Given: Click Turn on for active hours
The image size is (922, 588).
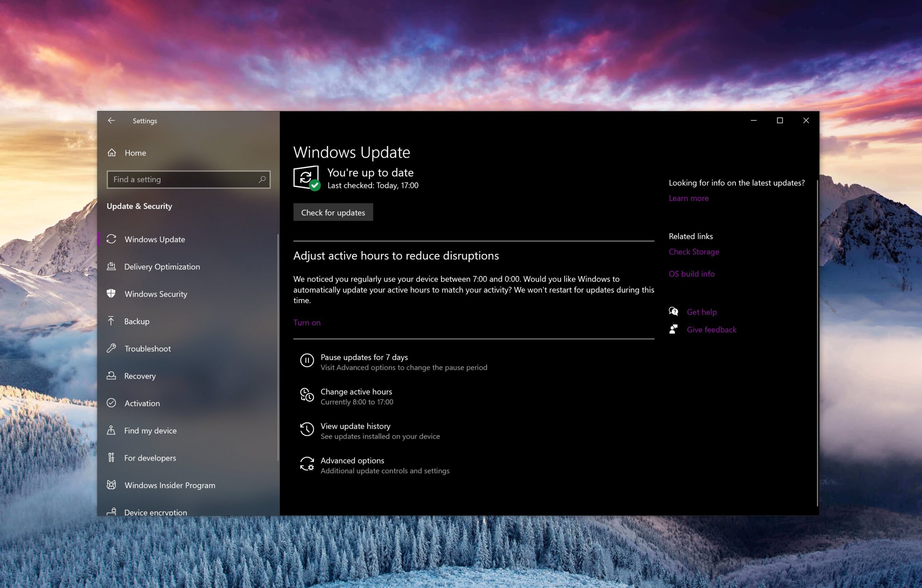Looking at the screenshot, I should pyautogui.click(x=307, y=322).
